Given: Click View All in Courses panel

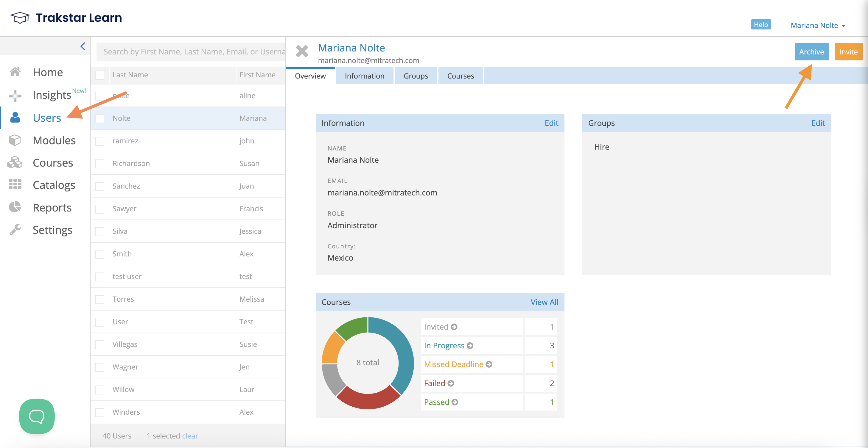Looking at the screenshot, I should click(544, 302).
